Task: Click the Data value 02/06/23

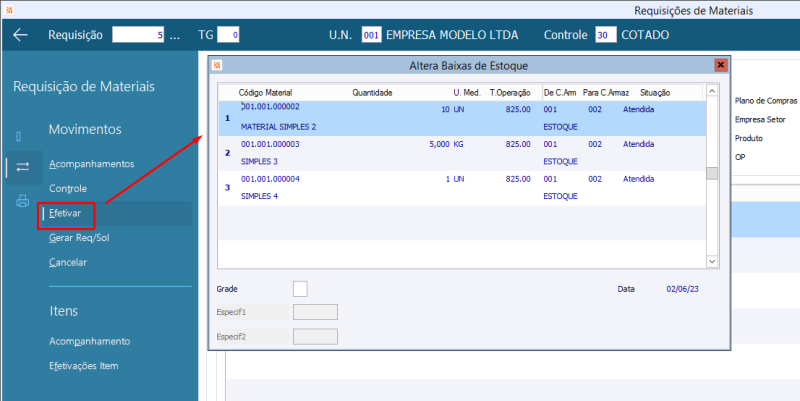Action: [683, 289]
